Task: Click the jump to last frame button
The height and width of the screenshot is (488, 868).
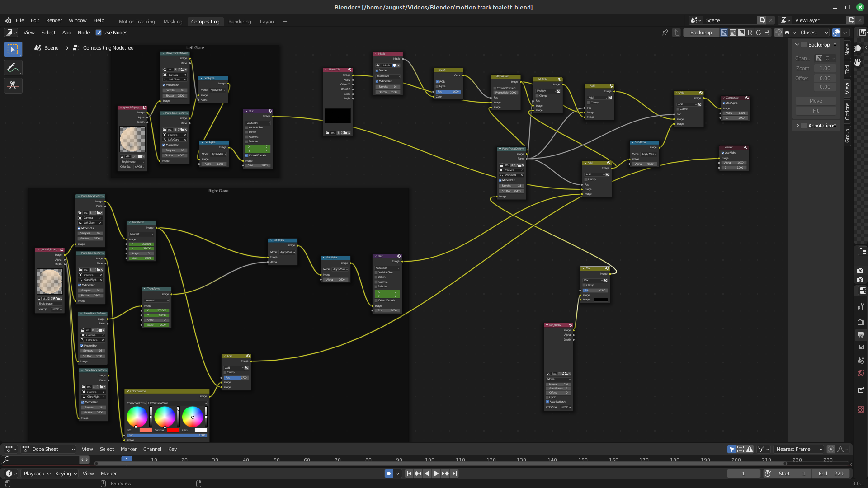Action: 454,474
